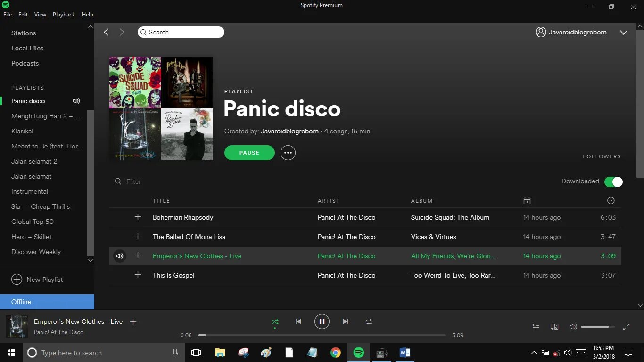Open Podcasts in the sidebar
Image resolution: width=644 pixels, height=362 pixels.
point(25,63)
